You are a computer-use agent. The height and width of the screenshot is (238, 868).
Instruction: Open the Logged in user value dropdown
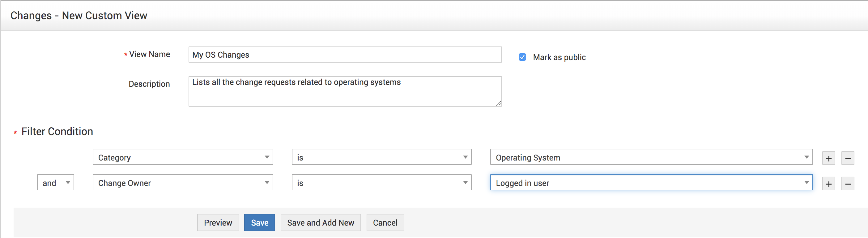pyautogui.click(x=651, y=183)
